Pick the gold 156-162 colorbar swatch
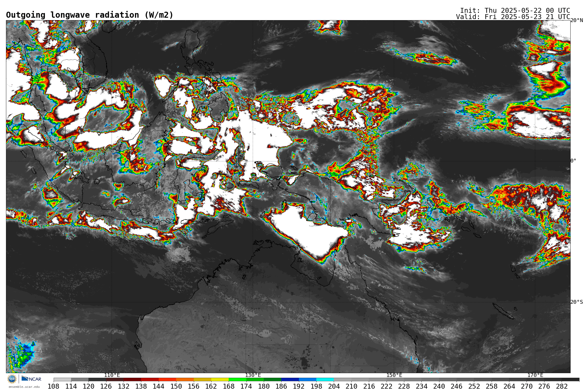 click(203, 379)
